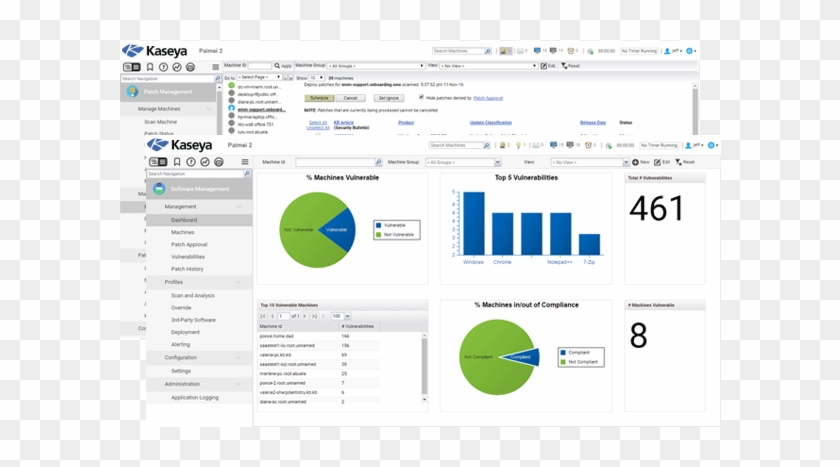This screenshot has height=467, width=840.
Task: Click the alarm clock icon in front header
Action: click(x=588, y=145)
